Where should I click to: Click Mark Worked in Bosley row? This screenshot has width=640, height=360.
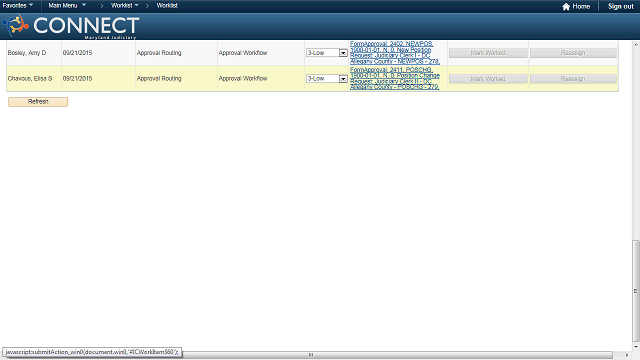[488, 53]
